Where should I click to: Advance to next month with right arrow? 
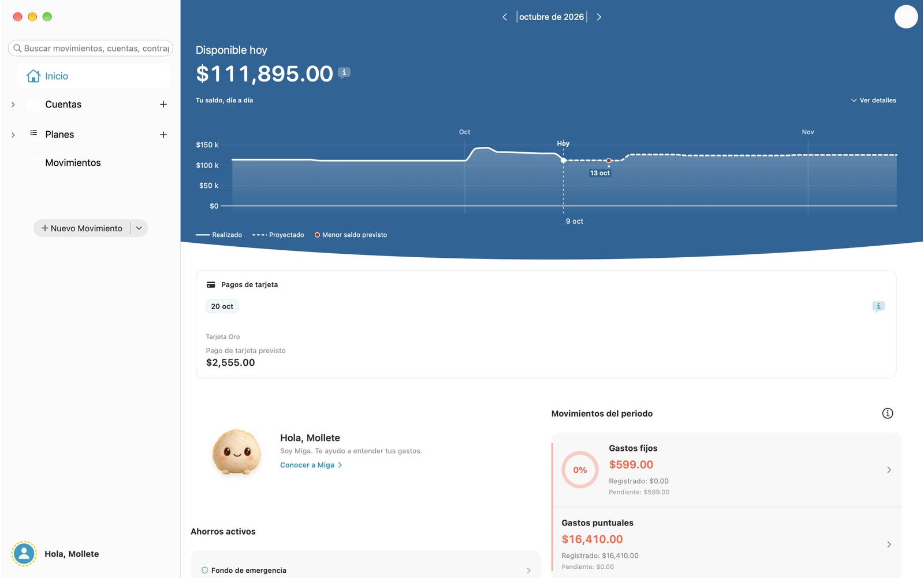[x=599, y=17]
